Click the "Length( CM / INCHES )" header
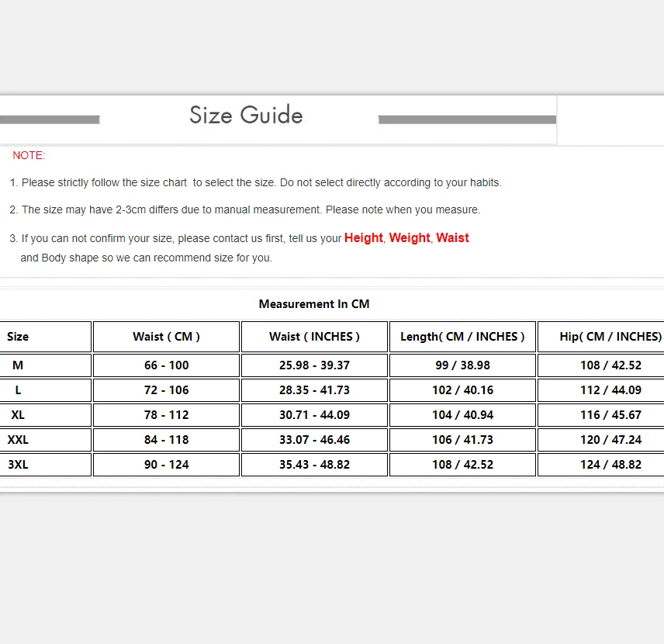The image size is (664, 644). pos(462,337)
